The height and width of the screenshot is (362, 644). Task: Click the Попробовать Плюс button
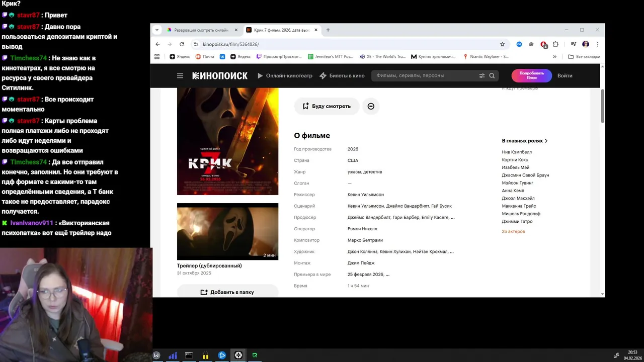pos(531,75)
